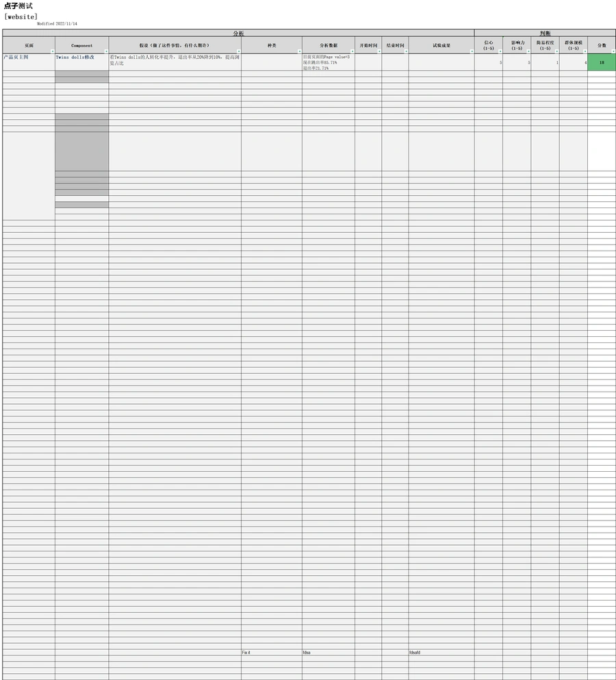The width and height of the screenshot is (616, 680).
Task: Open the 结束时间 column filter dropdown
Action: pyautogui.click(x=406, y=51)
